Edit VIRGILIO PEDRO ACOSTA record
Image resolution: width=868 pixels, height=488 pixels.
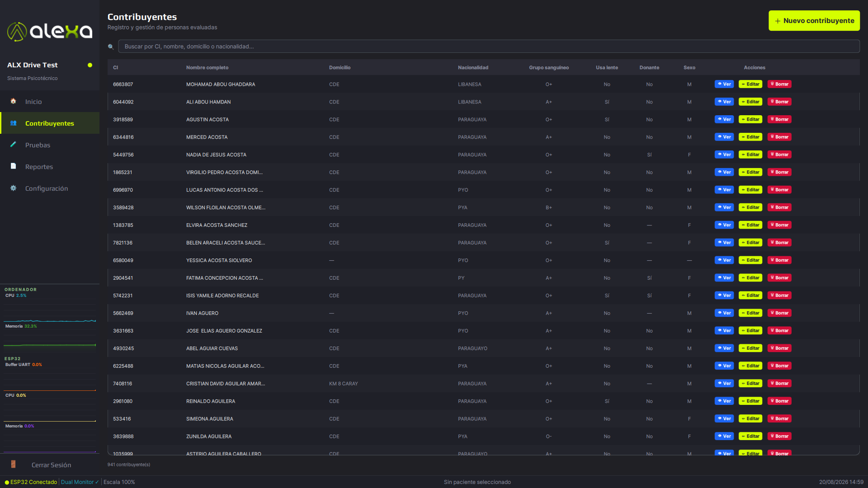point(750,172)
